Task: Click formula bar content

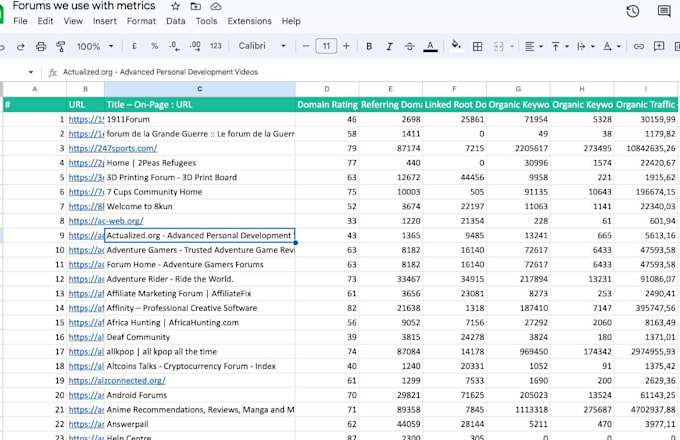Action: coord(160,72)
